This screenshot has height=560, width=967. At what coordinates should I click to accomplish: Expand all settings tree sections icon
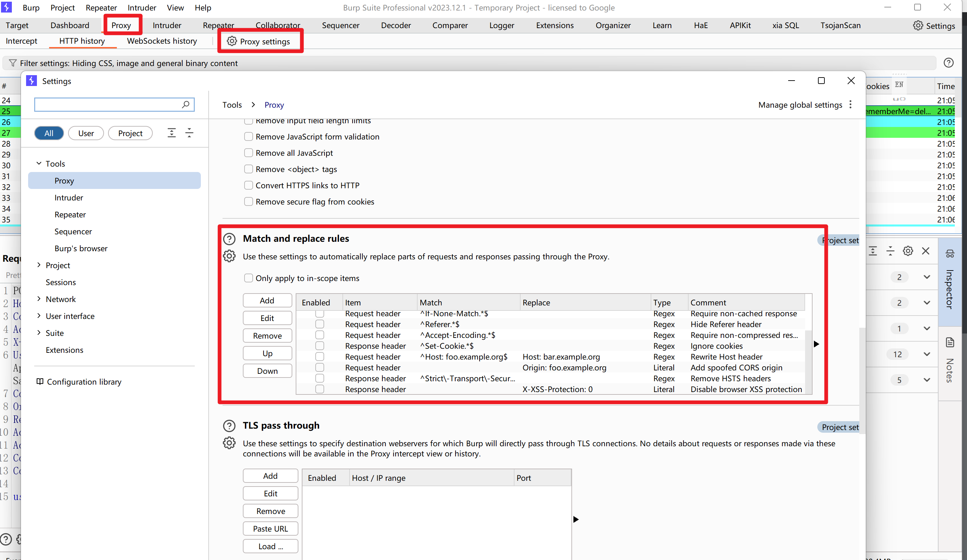coord(171,133)
